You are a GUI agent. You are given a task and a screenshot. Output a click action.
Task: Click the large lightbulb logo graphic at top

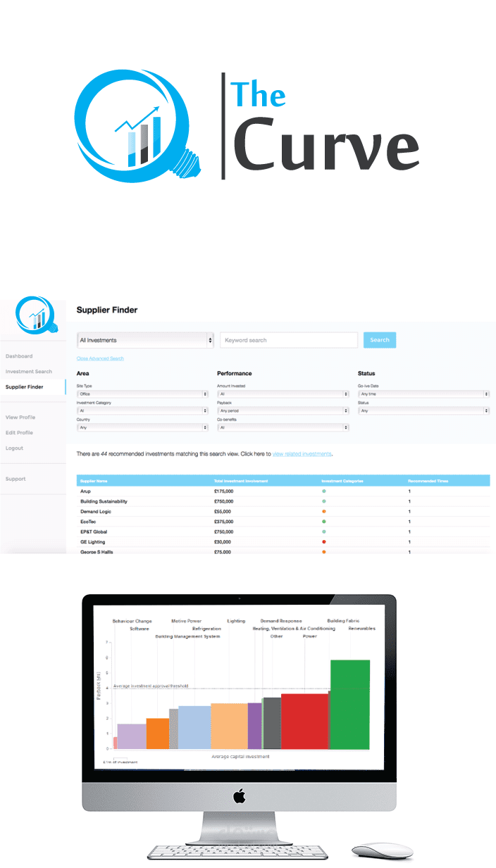coord(139,127)
